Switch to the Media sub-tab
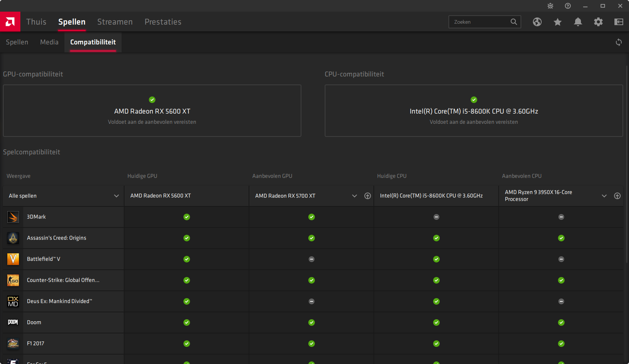 tap(49, 42)
